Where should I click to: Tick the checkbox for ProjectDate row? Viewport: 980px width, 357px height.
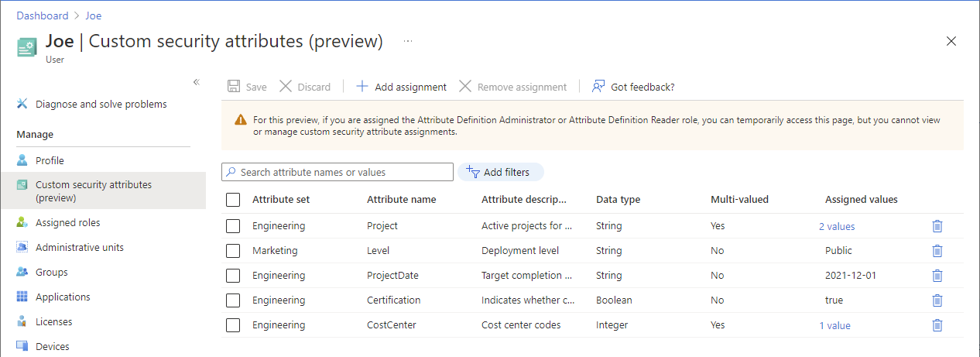click(233, 276)
